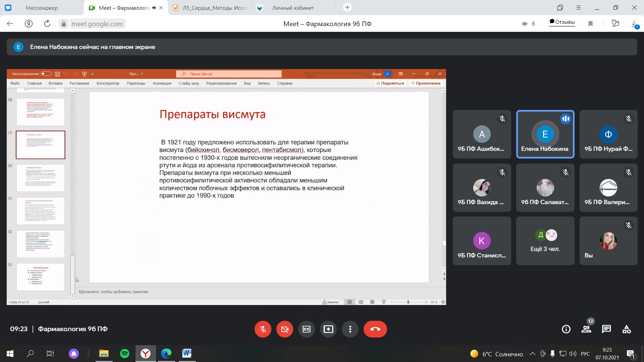This screenshot has width=644, height=362.
Task: Open meeting details info icon
Action: pyautogui.click(x=566, y=329)
